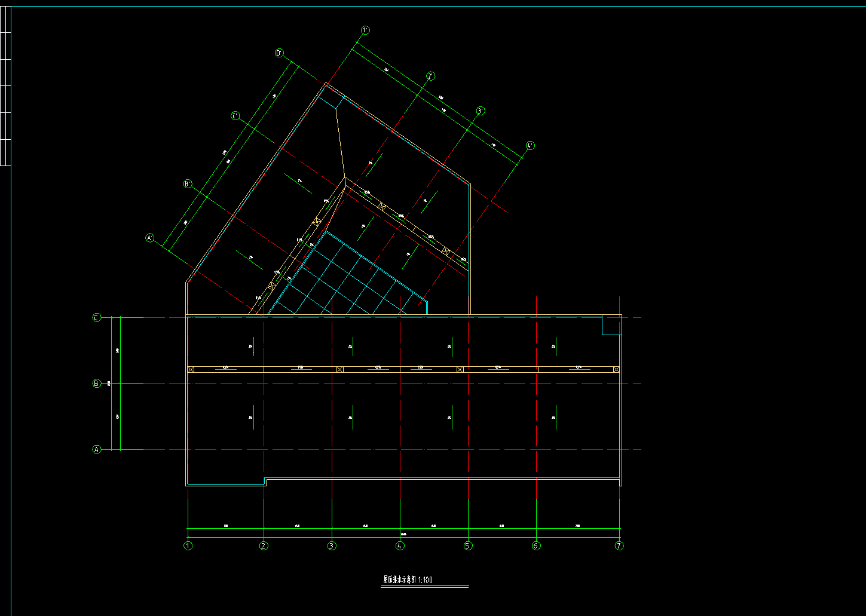
Task: Select rotated axis bubble 4' on right
Action: point(530,146)
